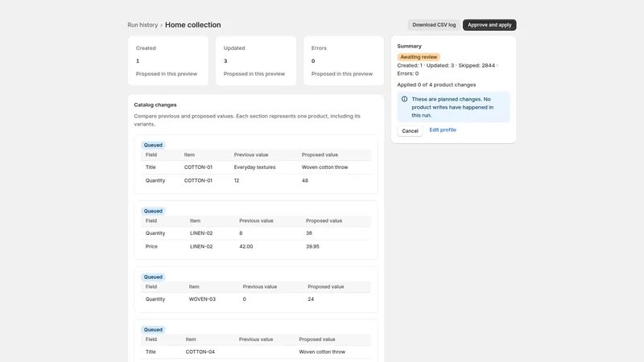The width and height of the screenshot is (644, 362).
Task: Click 'Everyday textures' previous value cell
Action: (x=254, y=167)
